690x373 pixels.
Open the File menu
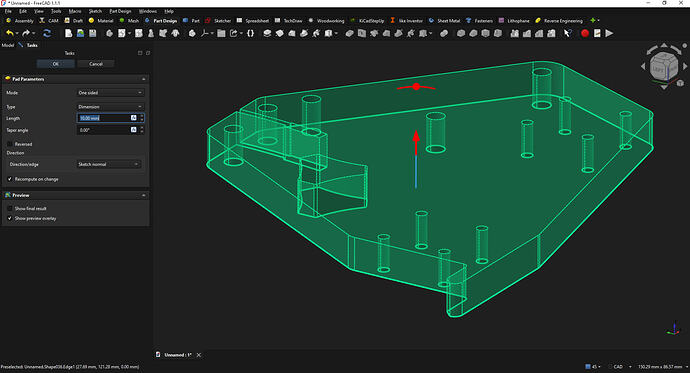tap(8, 11)
